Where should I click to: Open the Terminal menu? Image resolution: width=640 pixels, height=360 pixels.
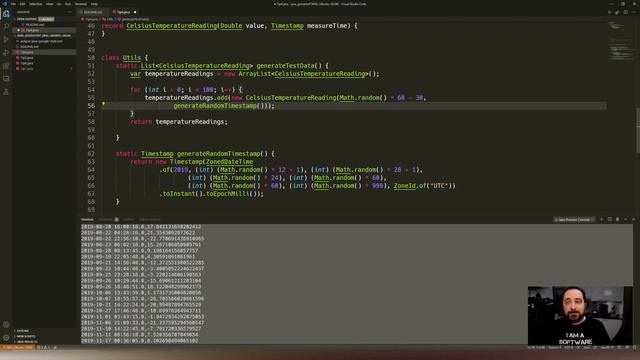point(81,4)
